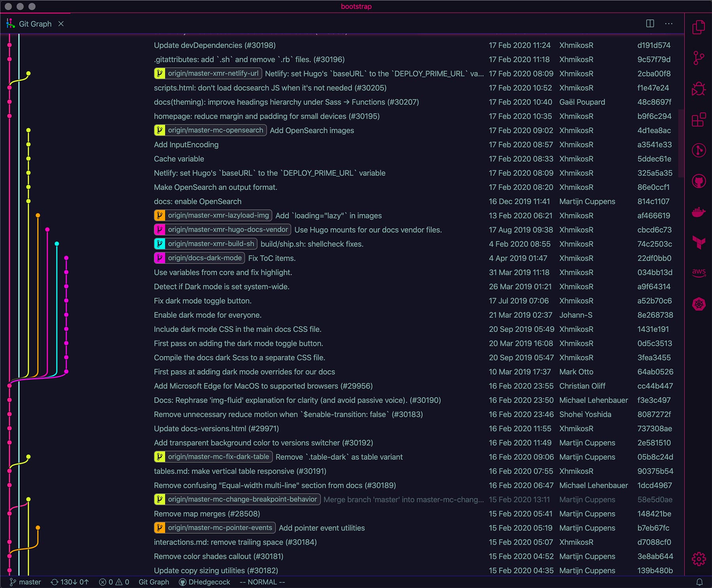Select commit .gitattributes add .sh files (#30196)
The height and width of the screenshot is (588, 712).
[x=249, y=59]
